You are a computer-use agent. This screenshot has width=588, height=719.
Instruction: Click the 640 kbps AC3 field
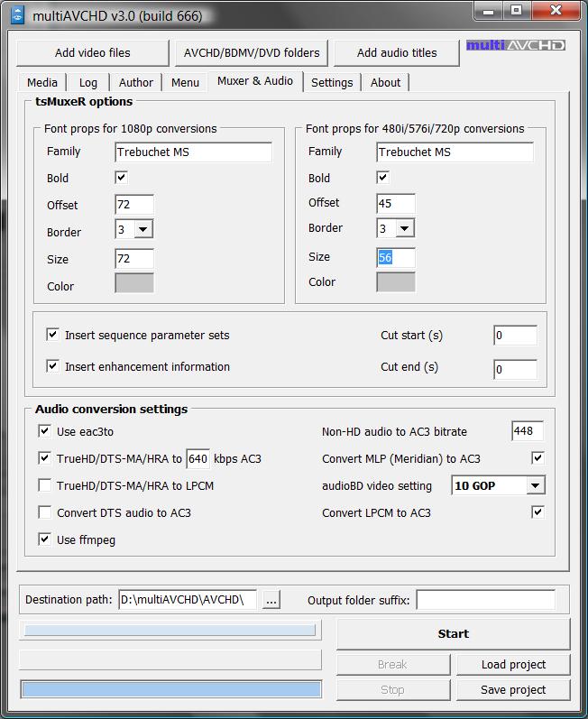tap(198, 458)
